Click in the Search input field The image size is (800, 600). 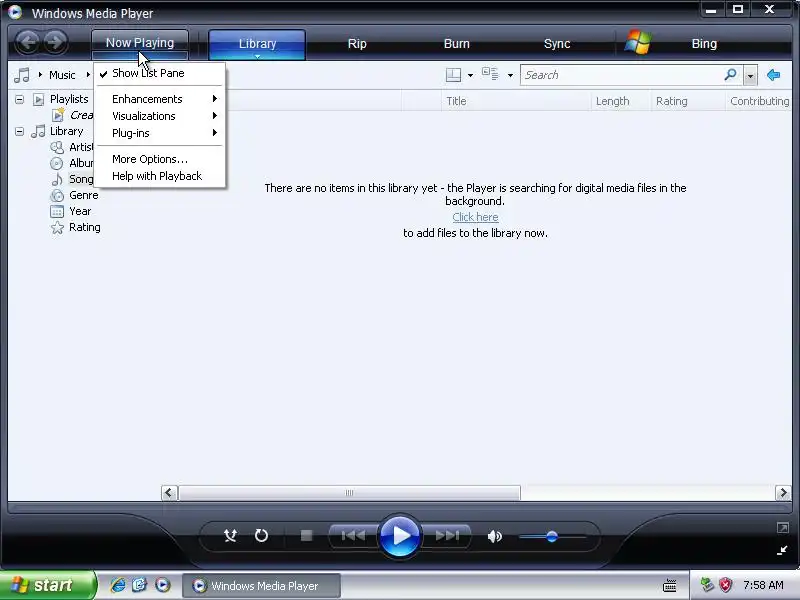[x=622, y=75]
